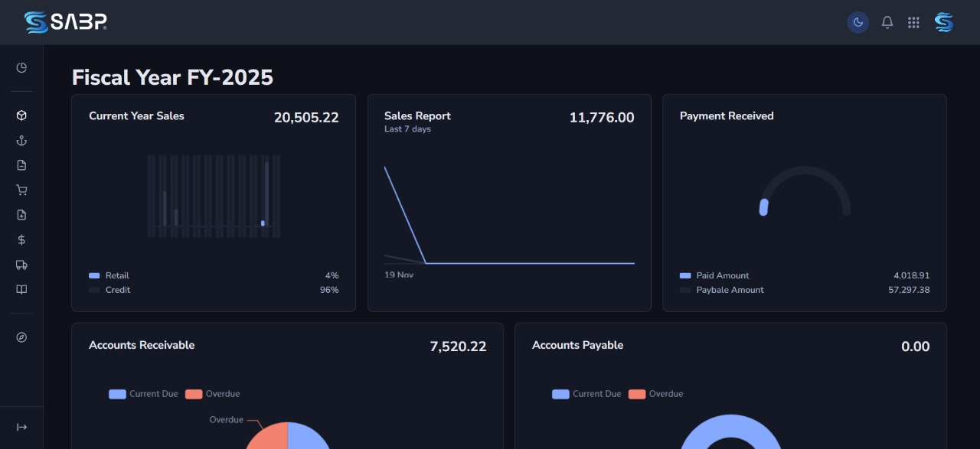
Task: Toggle dark mode with the moon button
Action: tap(857, 22)
